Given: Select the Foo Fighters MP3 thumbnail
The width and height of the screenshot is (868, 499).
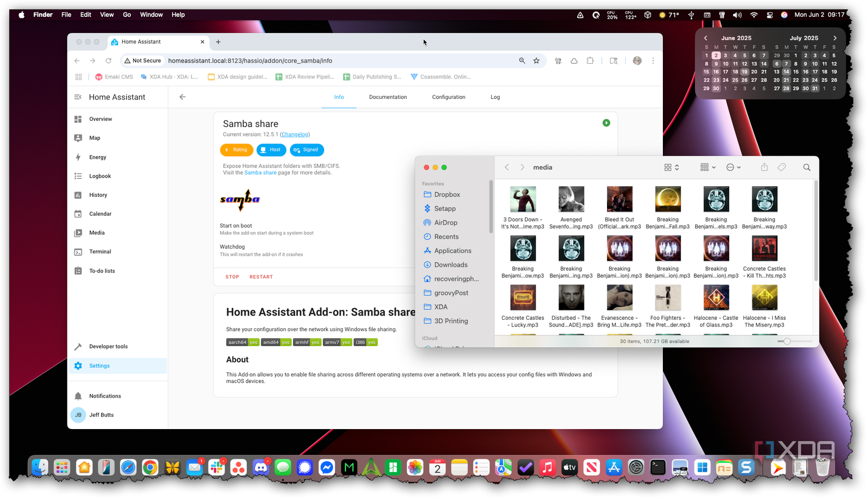Looking at the screenshot, I should 668,298.
